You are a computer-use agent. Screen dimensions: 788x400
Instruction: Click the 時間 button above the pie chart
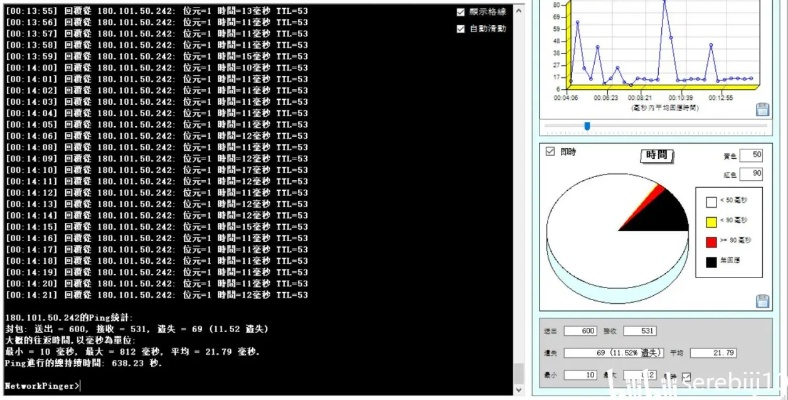click(x=655, y=155)
